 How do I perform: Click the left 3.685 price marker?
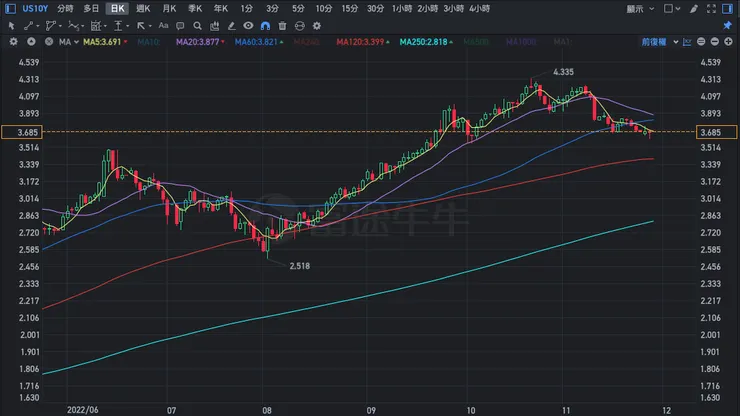tap(22, 132)
